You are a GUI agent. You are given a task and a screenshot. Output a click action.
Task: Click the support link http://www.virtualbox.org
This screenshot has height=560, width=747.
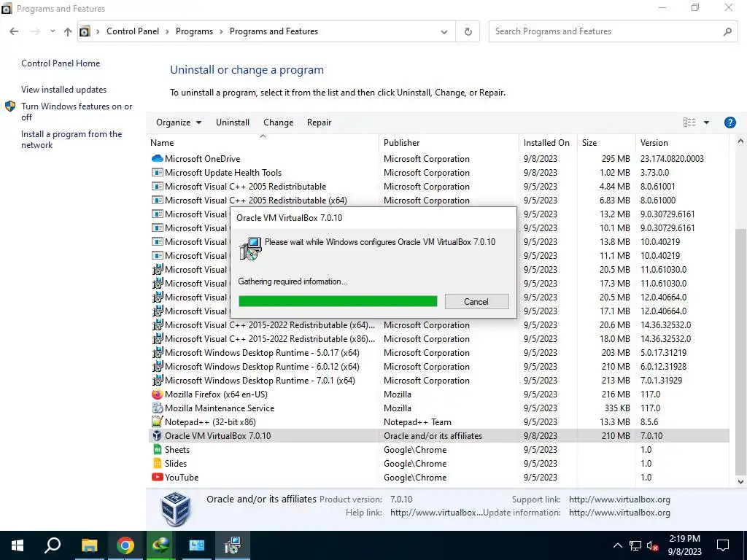[x=619, y=499]
